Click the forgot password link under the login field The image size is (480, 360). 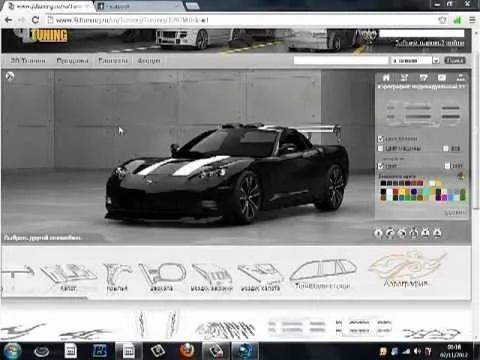[429, 43]
